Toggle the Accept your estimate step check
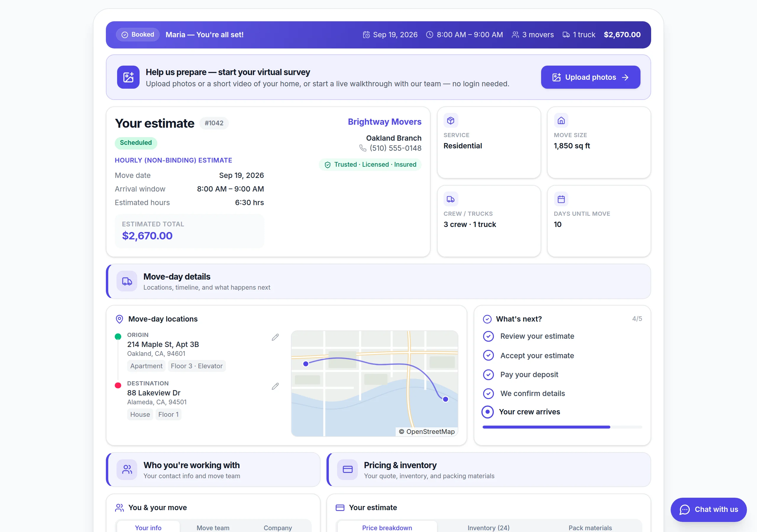Viewport: 757px width, 532px height. pos(488,355)
